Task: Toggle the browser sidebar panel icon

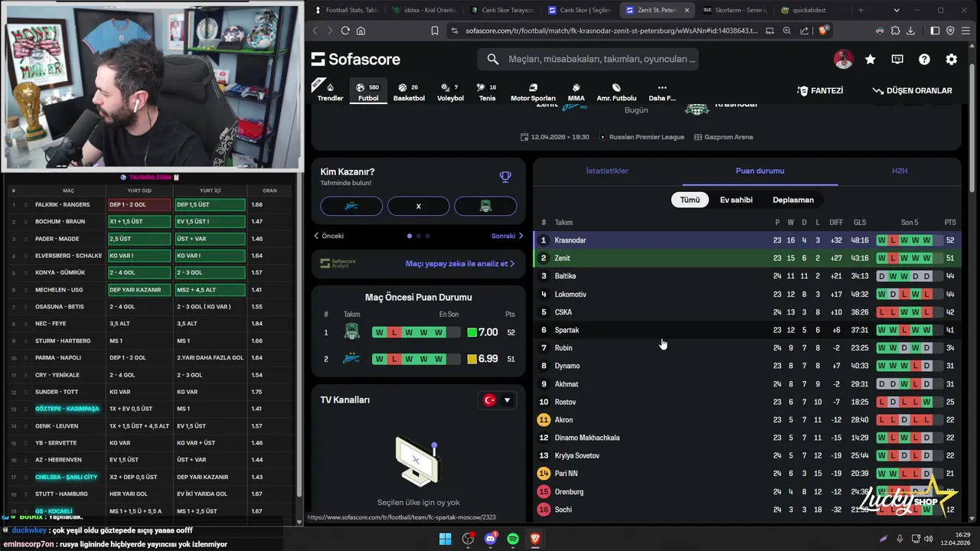Action: [x=935, y=31]
